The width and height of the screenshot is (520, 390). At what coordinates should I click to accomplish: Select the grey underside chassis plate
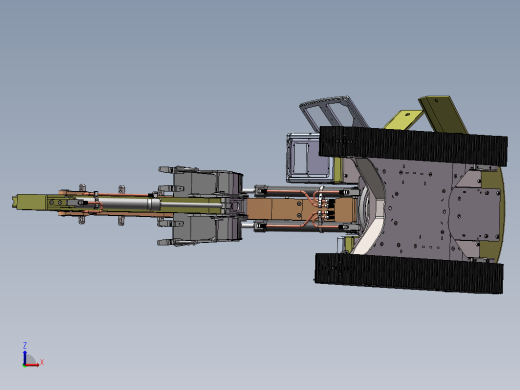[x=417, y=208]
